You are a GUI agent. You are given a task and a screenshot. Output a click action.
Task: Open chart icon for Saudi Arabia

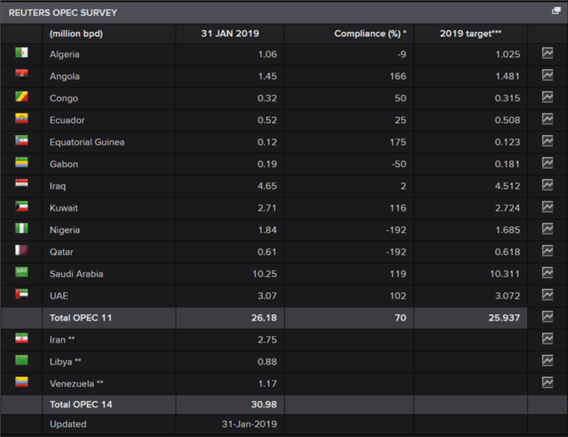(x=547, y=273)
